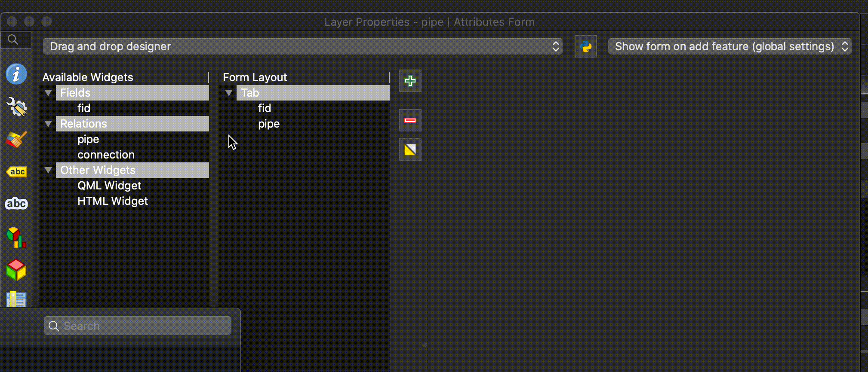
Task: Open the Drag and drop designer dropdown
Action: click(302, 46)
